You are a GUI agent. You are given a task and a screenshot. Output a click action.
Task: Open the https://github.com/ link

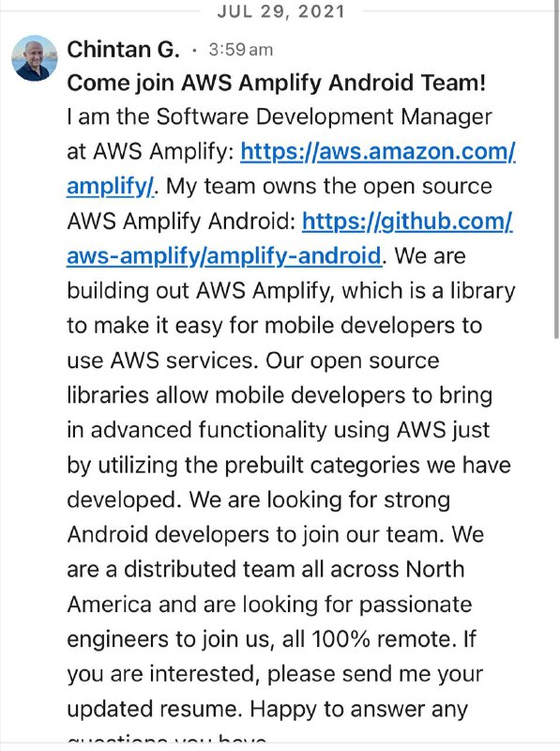tap(407, 222)
